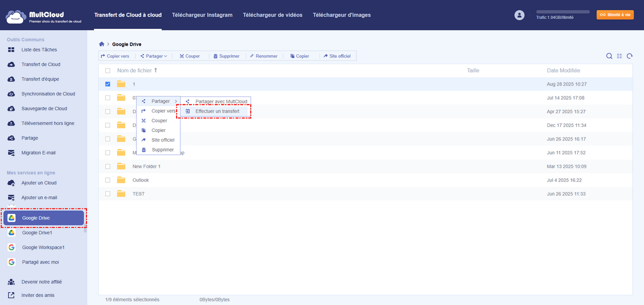Expand Partager submenu in context menu
Viewport: 644px width, 305px height.
click(x=160, y=101)
